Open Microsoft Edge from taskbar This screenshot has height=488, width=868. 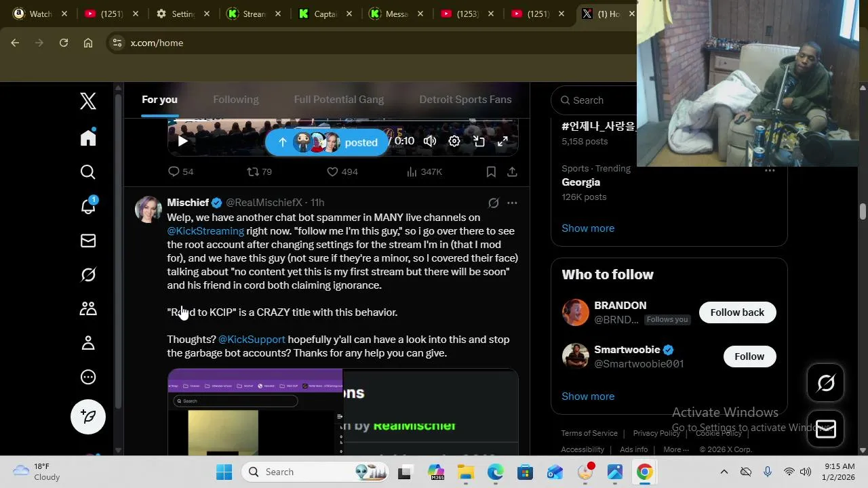pos(496,472)
